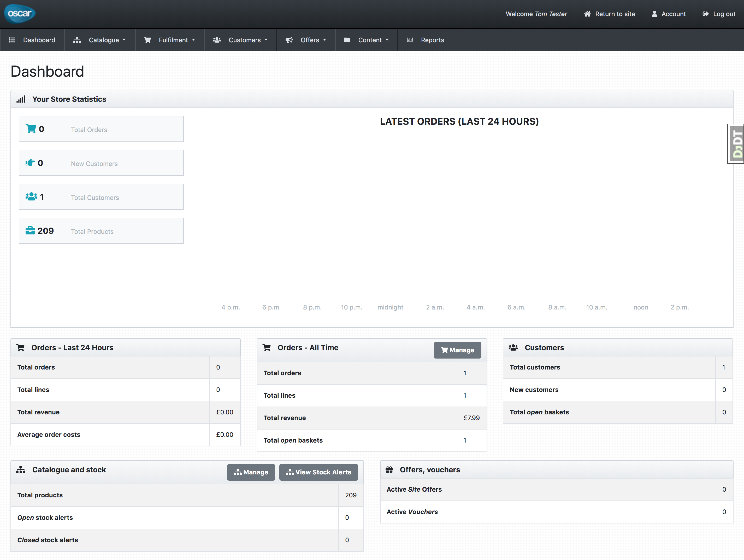744x560 pixels.
Task: Click 'Welcome Tom Tester' text
Action: coord(536,14)
